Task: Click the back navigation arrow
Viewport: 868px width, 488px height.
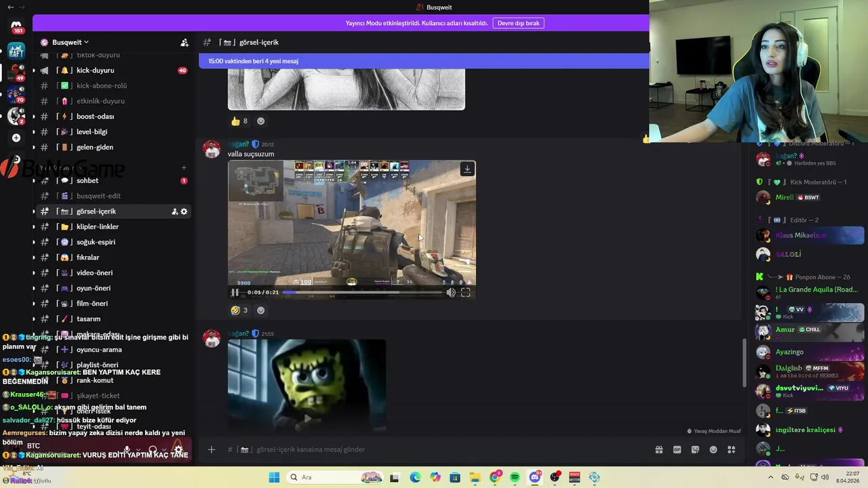Action: [x=10, y=7]
